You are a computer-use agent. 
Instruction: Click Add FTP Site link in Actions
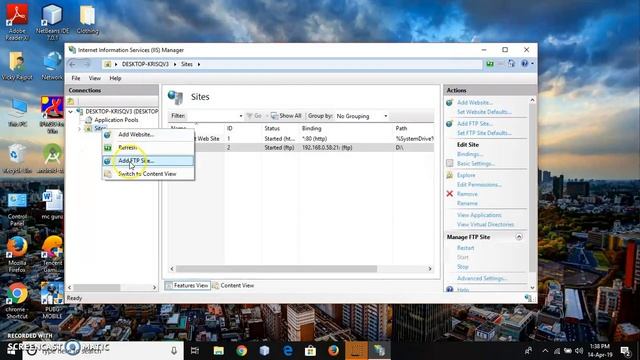coord(475,123)
